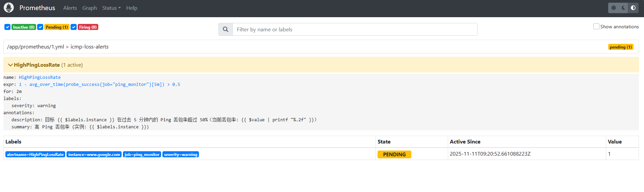Click the 'severity: warning' label line
The image size is (644, 192).
pyautogui.click(x=33, y=105)
